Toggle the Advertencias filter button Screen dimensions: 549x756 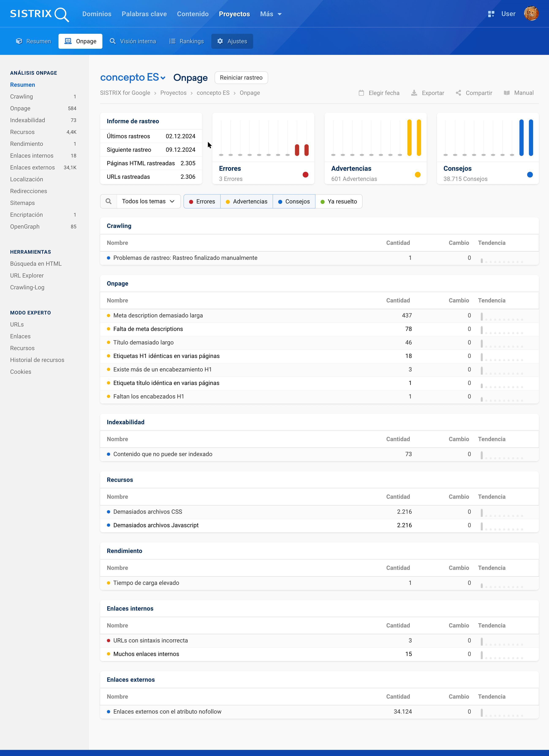pos(246,201)
